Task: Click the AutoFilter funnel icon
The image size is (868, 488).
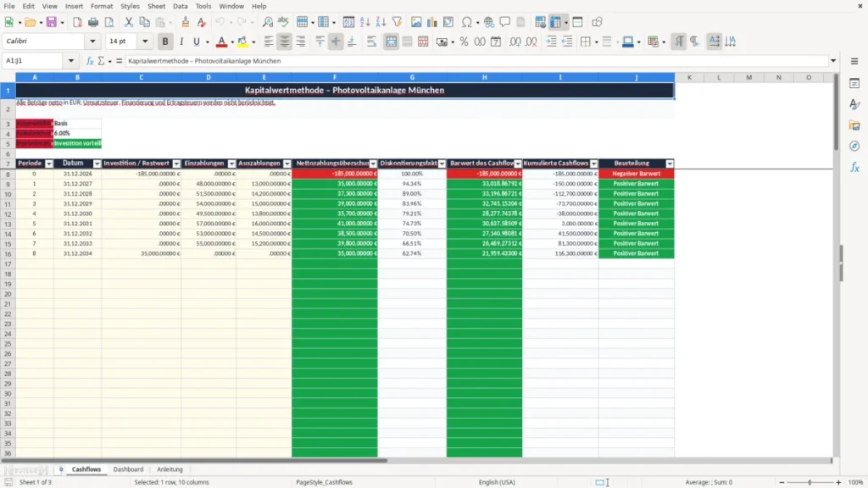Action: (397, 22)
